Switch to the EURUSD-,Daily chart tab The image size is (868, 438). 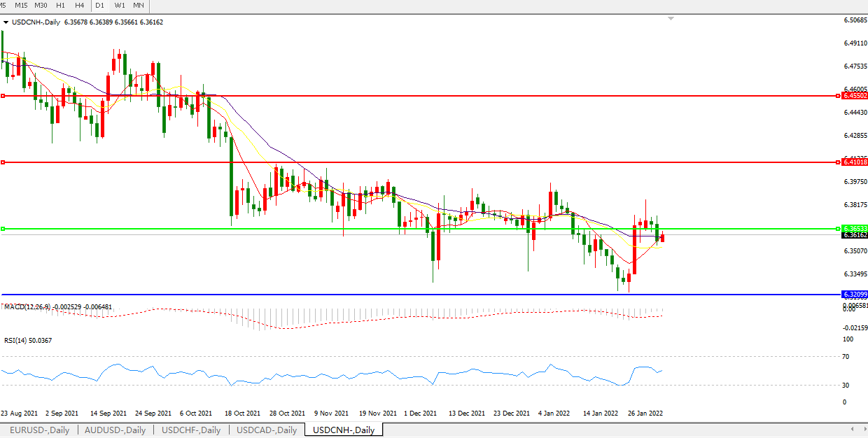click(x=39, y=430)
